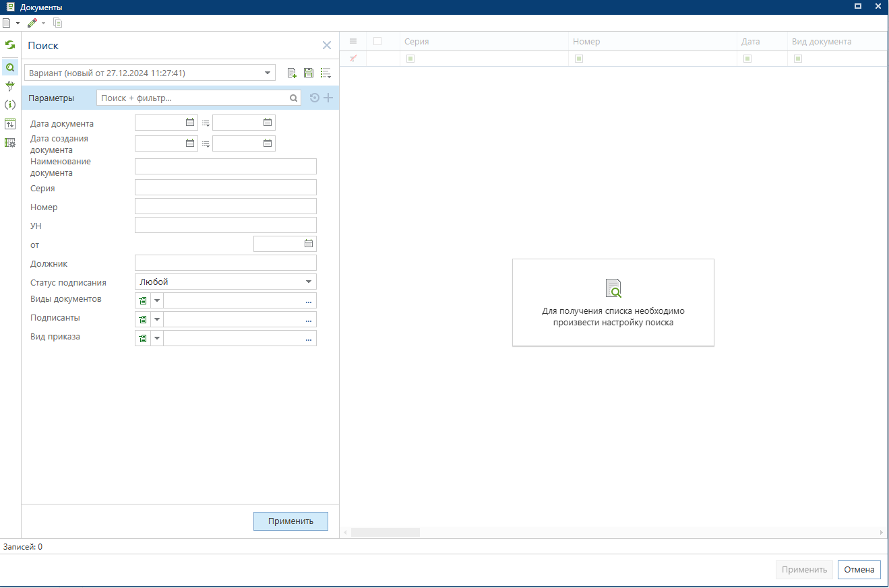This screenshot has width=889, height=588.
Task: Open the arrow dropdown for Вид приказа
Action: [x=157, y=339]
